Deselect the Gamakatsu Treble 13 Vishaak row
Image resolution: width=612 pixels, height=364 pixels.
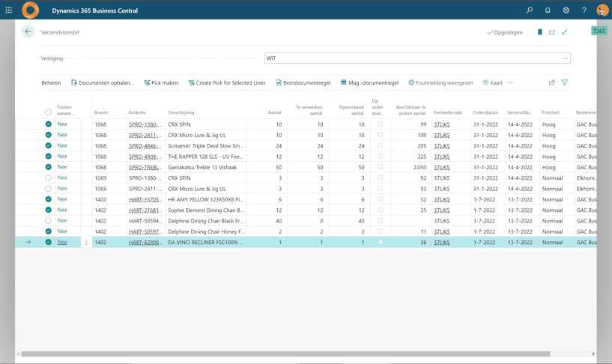coord(48,167)
